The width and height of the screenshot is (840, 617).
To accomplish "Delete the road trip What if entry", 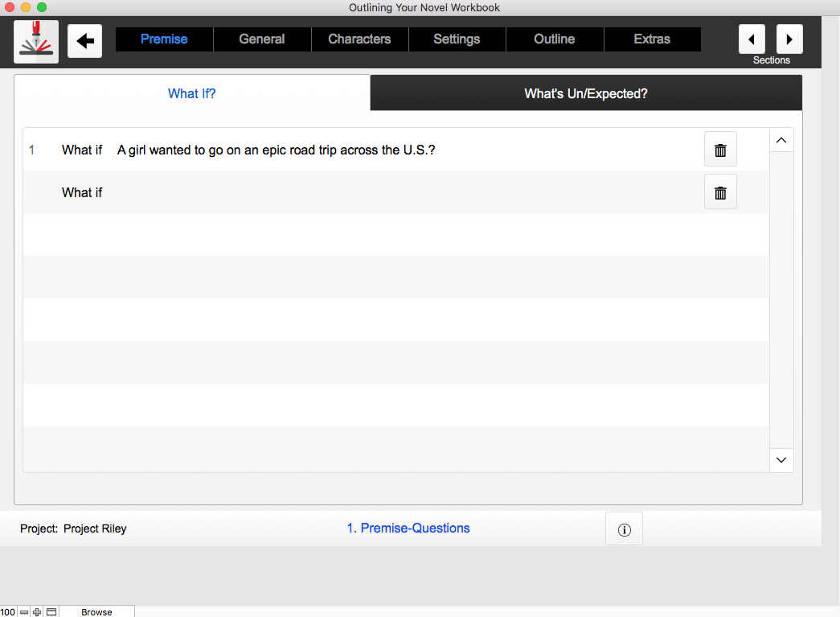I will pyautogui.click(x=720, y=150).
